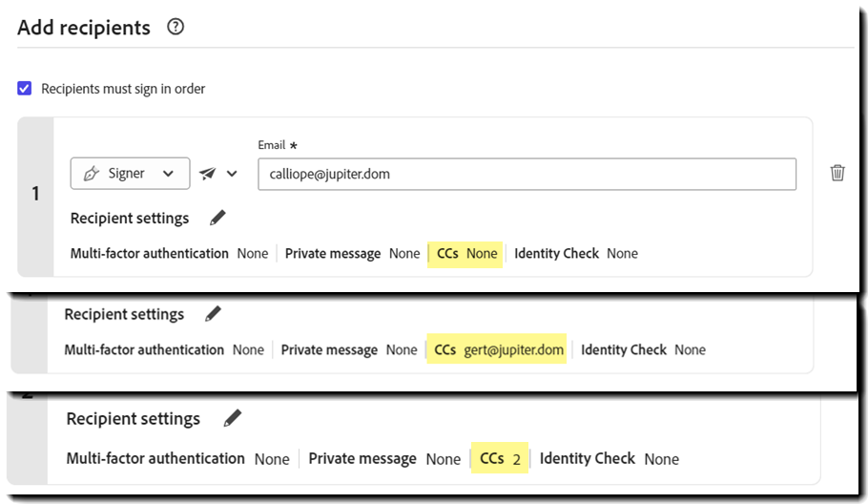Screen dimensions: 868x504
Task: Click the help question mark icon
Action: [175, 28]
